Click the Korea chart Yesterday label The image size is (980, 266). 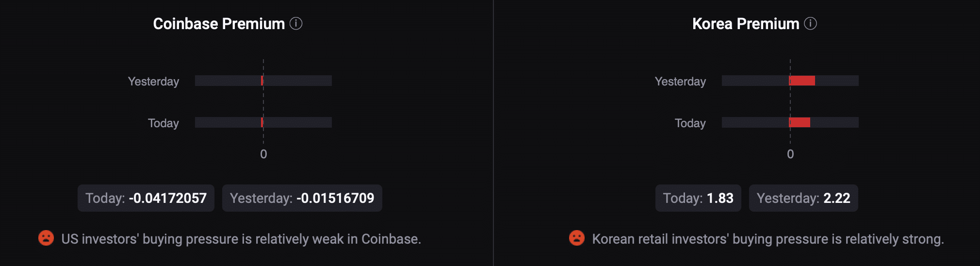pos(680,82)
